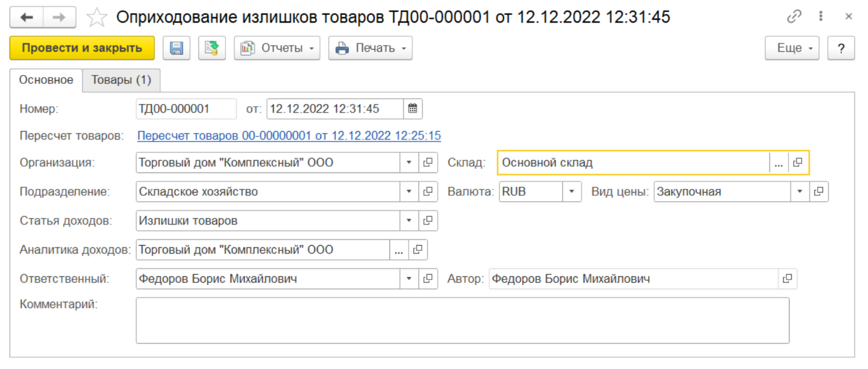Viewport: 868px width, 369px height.
Task: Open the Отчеты menu
Action: point(277,48)
